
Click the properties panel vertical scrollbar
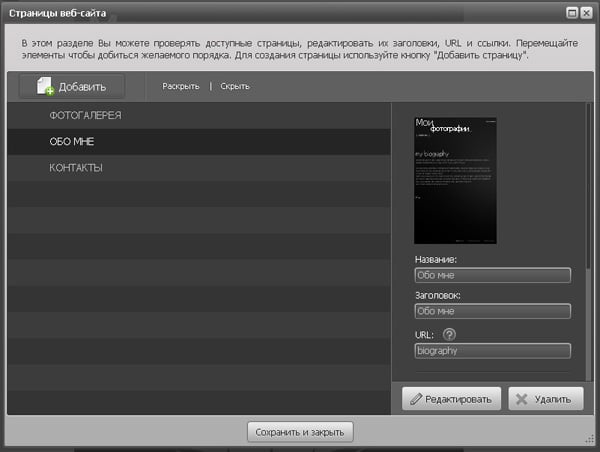[x=588, y=240]
